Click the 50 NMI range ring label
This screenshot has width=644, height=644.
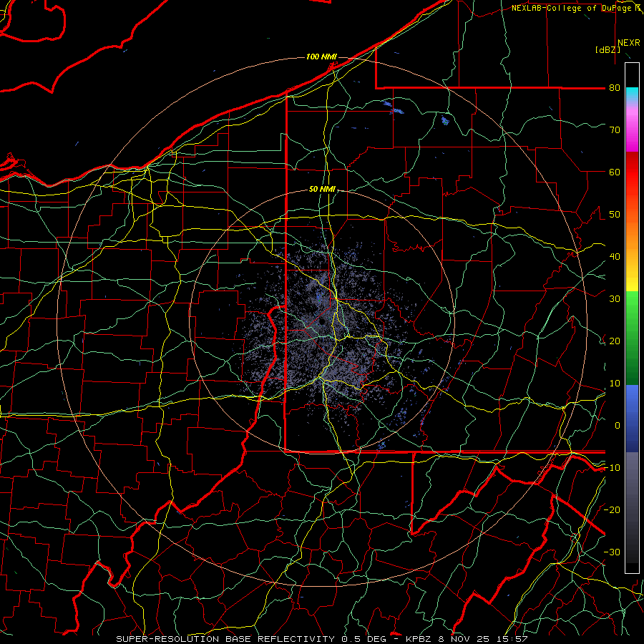pos(322,190)
